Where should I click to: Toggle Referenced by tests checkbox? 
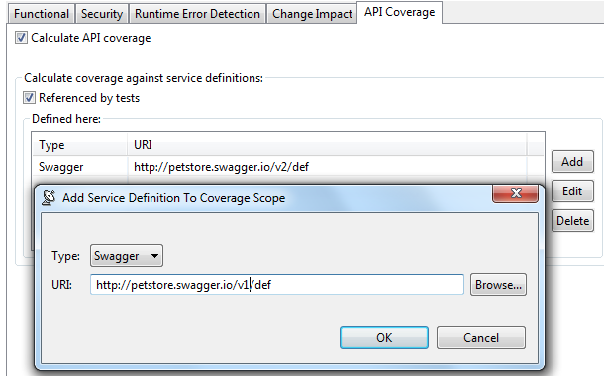click(x=29, y=98)
